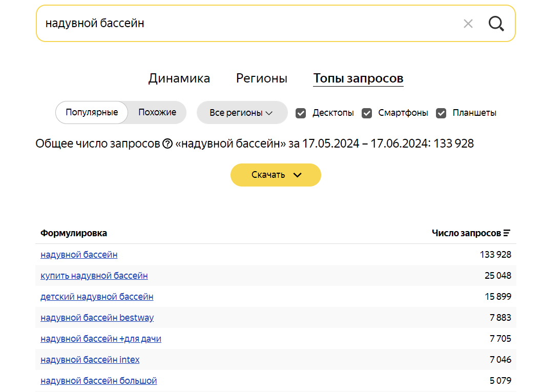Viewport: 542px width, 392px height.
Task: Open the детский надувной бассейн link
Action: [97, 297]
